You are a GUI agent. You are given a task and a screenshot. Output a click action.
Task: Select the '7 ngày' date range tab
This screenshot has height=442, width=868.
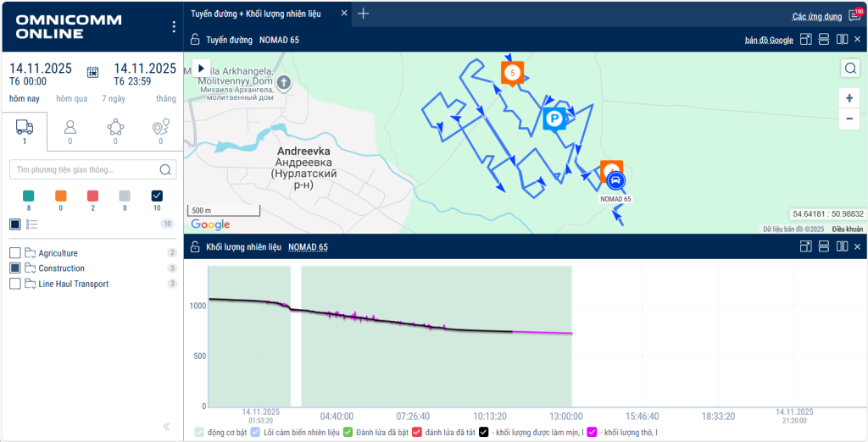click(114, 99)
